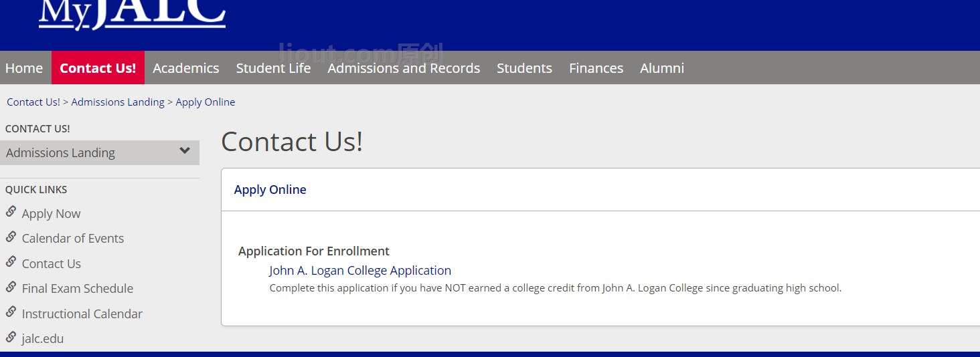This screenshot has width=980, height=357.
Task: Click the chain icon beside Calendar of Events
Action: click(11, 237)
